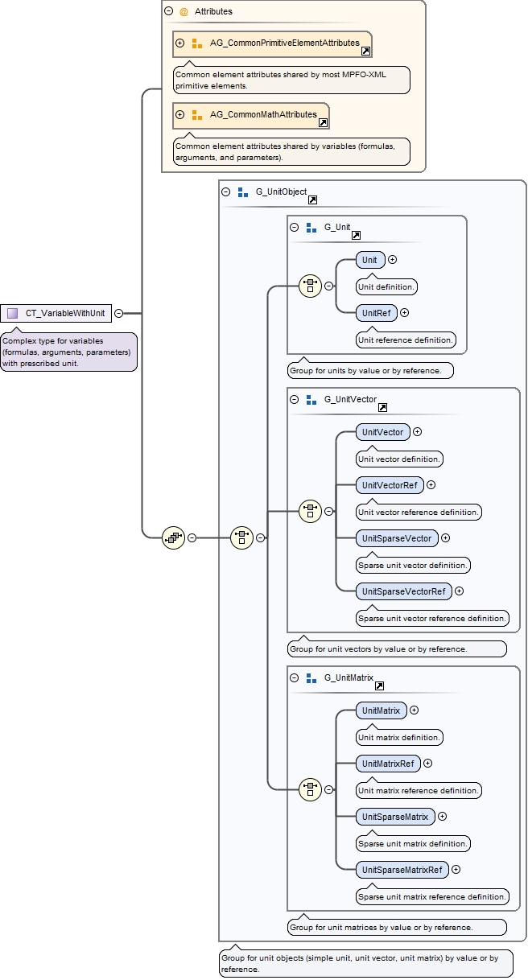Select the UnitRef element box
This screenshot has width=528, height=980.
[376, 313]
